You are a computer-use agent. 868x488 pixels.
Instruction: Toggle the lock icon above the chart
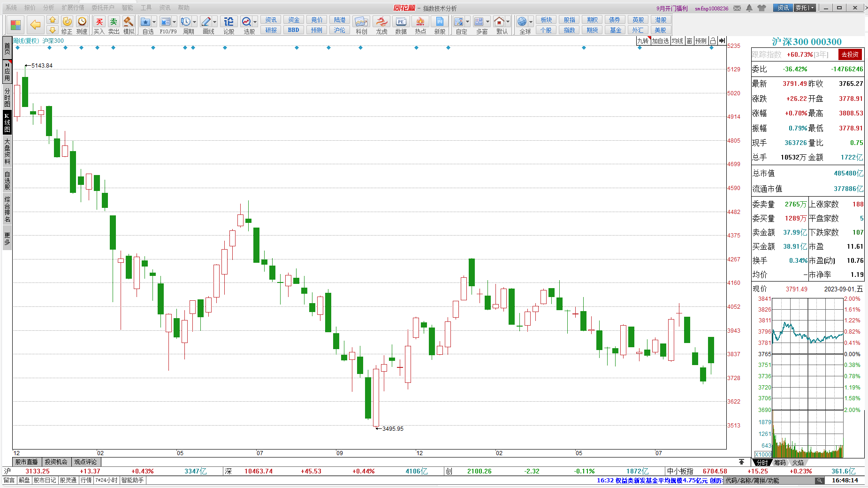[713, 41]
